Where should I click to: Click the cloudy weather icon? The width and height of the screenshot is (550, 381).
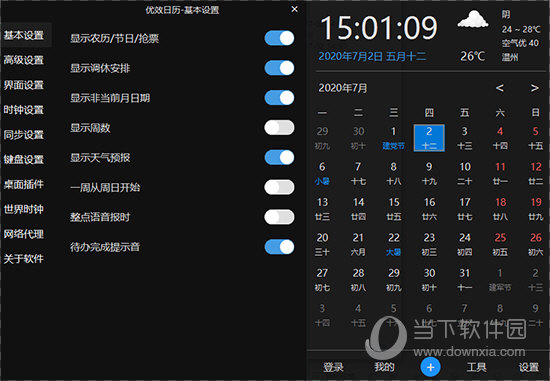473,20
